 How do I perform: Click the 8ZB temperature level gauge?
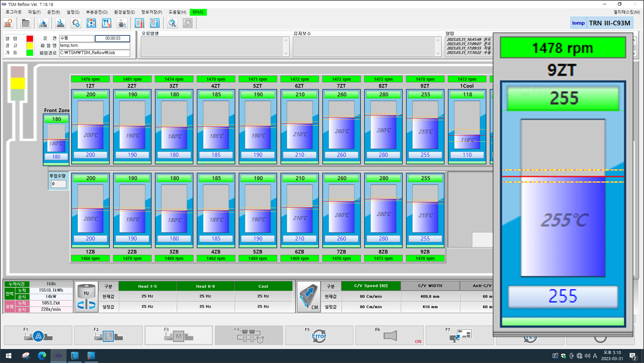tap(383, 209)
